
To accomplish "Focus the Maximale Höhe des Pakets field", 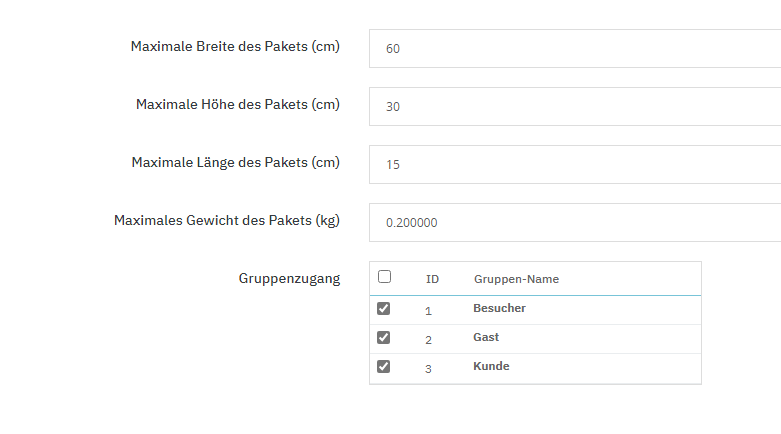I will click(x=574, y=106).
